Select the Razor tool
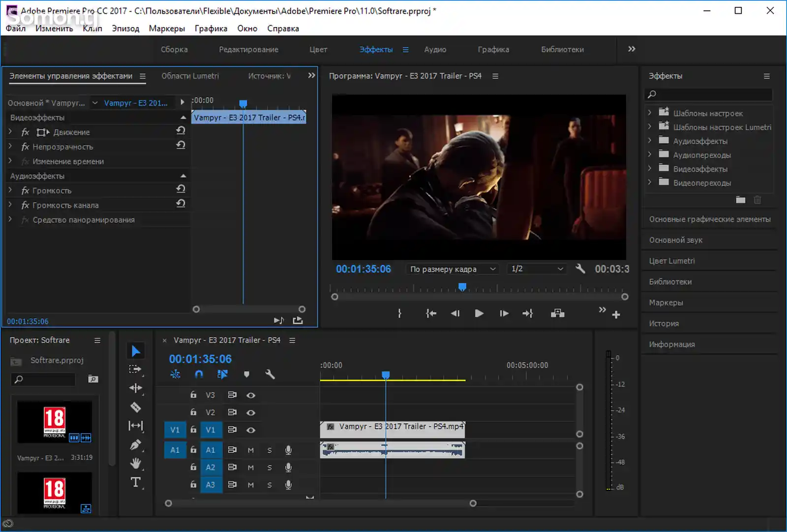 click(x=136, y=407)
